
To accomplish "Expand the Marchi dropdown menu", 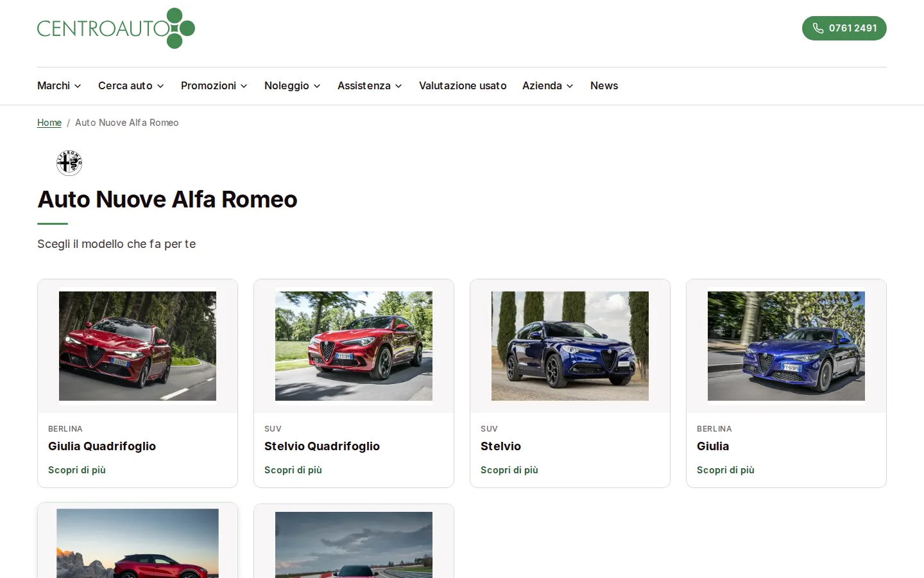I will click(59, 85).
